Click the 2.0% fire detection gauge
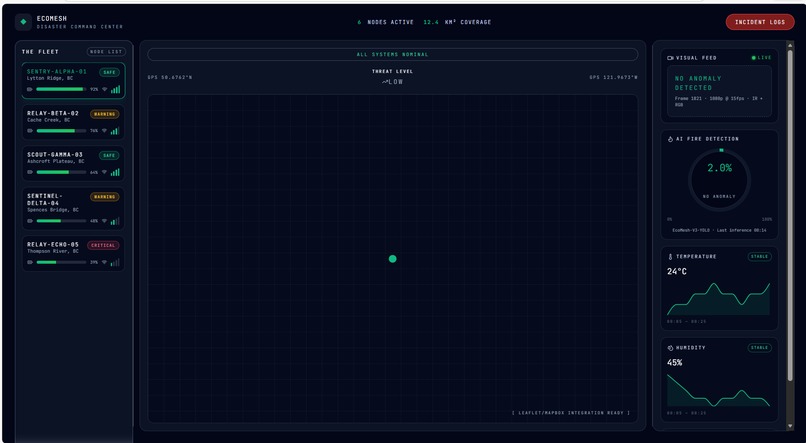 pos(719,179)
